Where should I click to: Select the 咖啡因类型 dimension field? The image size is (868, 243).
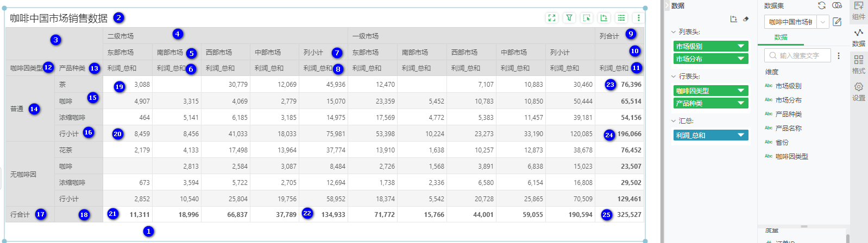pyautogui.click(x=791, y=156)
